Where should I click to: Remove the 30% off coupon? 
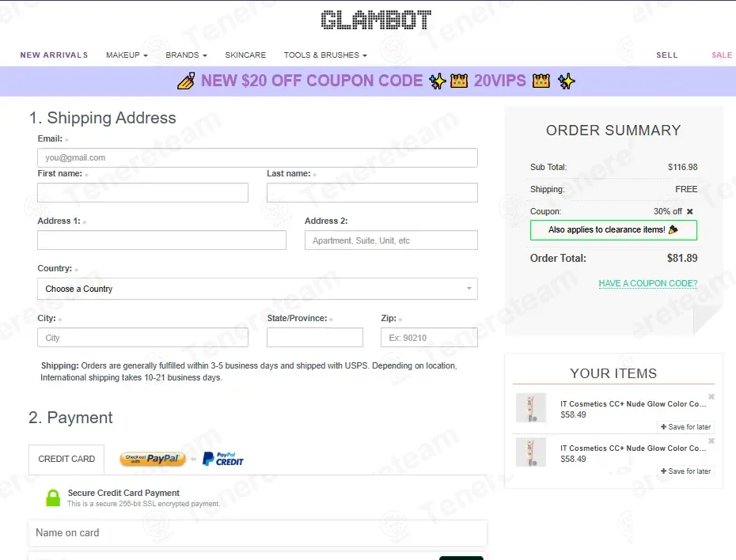[689, 211]
